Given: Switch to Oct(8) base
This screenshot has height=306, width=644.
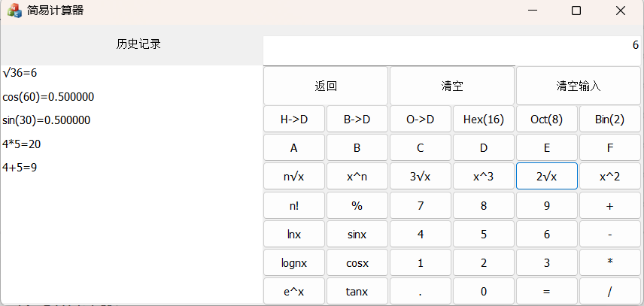Looking at the screenshot, I should point(547,119).
